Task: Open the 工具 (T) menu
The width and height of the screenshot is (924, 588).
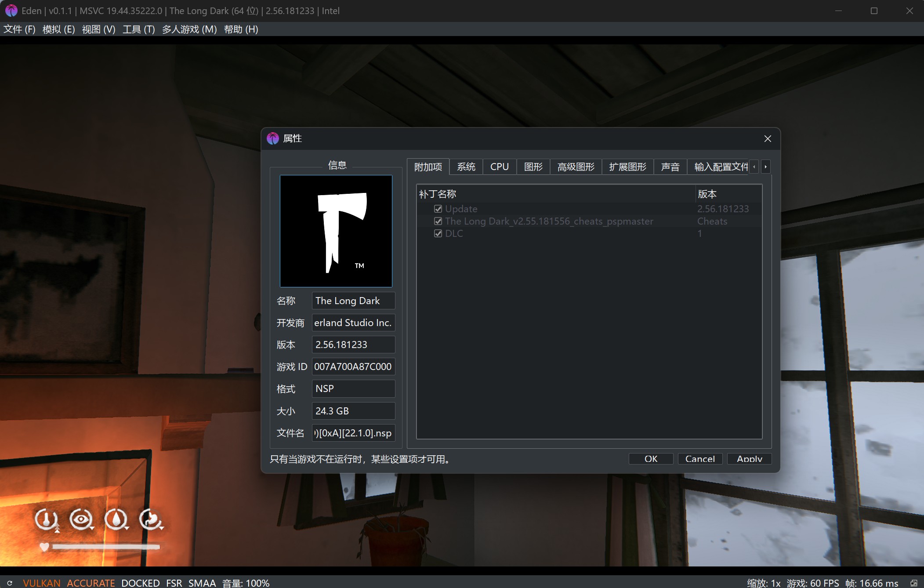Action: point(139,29)
